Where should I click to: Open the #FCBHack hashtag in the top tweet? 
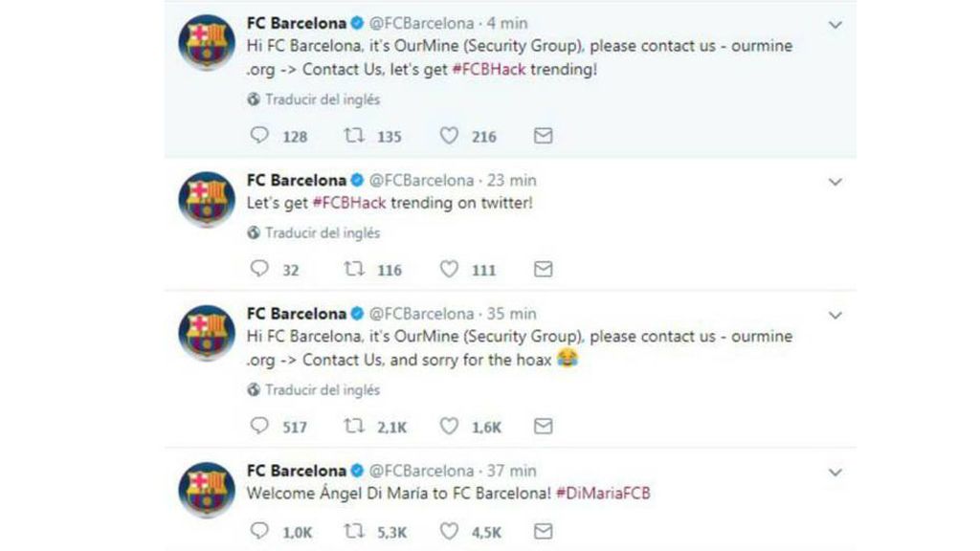pyautogui.click(x=489, y=69)
